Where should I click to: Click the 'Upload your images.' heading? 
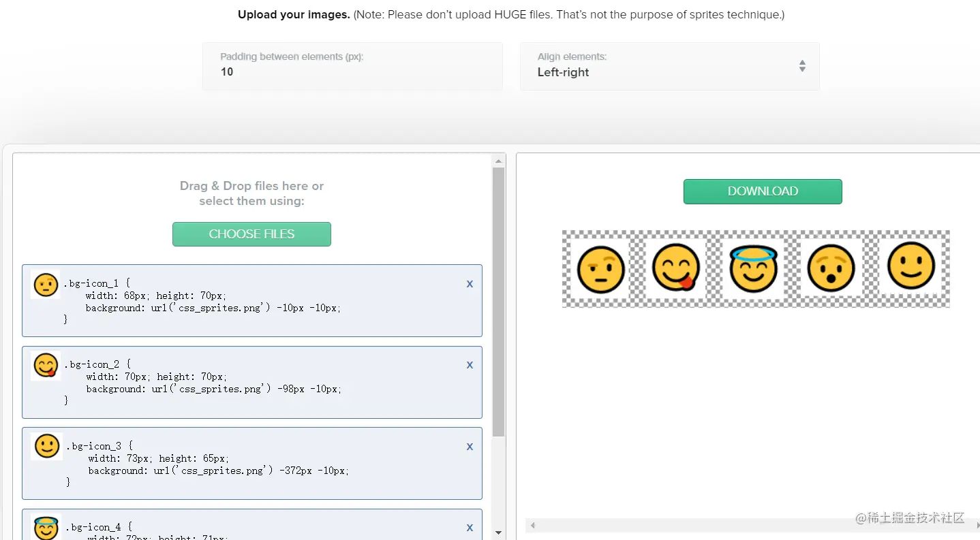tap(294, 14)
